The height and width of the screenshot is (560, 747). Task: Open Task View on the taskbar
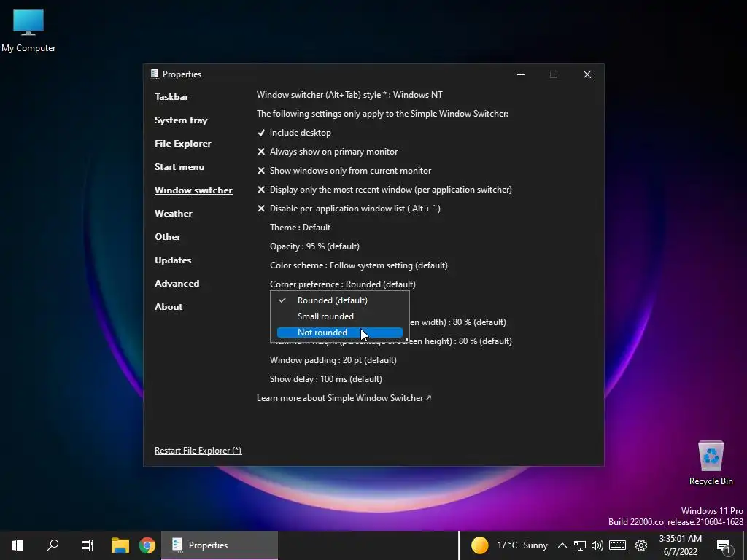pyautogui.click(x=88, y=545)
